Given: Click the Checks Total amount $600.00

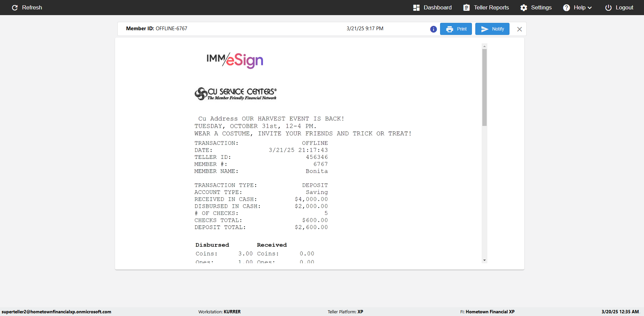Looking at the screenshot, I should (x=315, y=221).
